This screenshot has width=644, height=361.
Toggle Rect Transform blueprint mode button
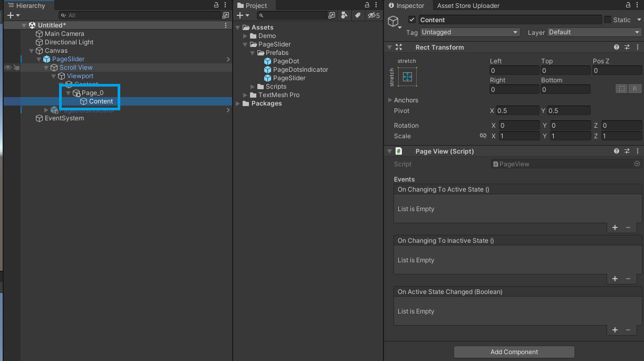[x=622, y=89]
